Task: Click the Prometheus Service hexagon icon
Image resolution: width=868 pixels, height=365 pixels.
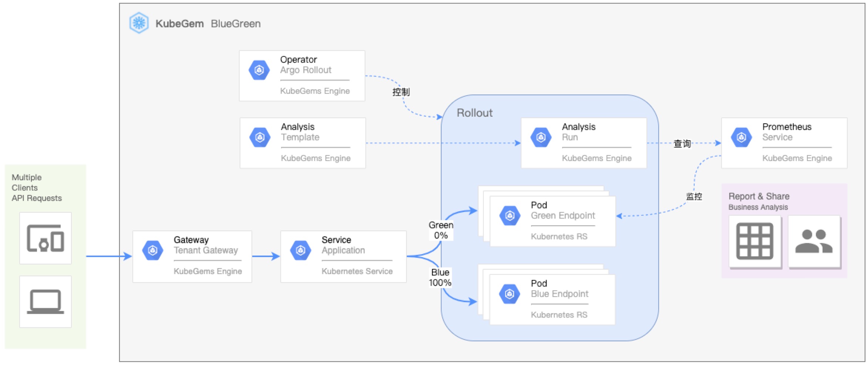Action: click(742, 137)
